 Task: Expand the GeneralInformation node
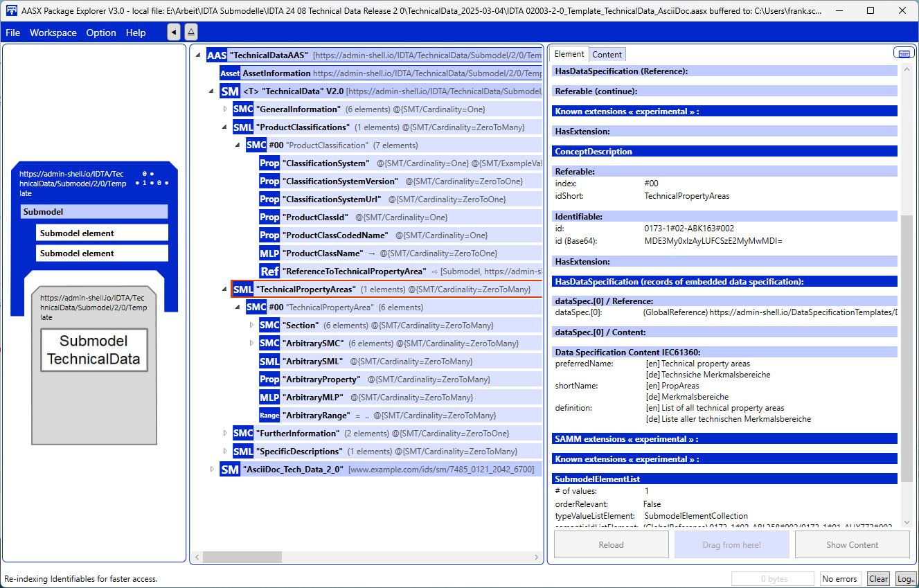pyautogui.click(x=225, y=109)
